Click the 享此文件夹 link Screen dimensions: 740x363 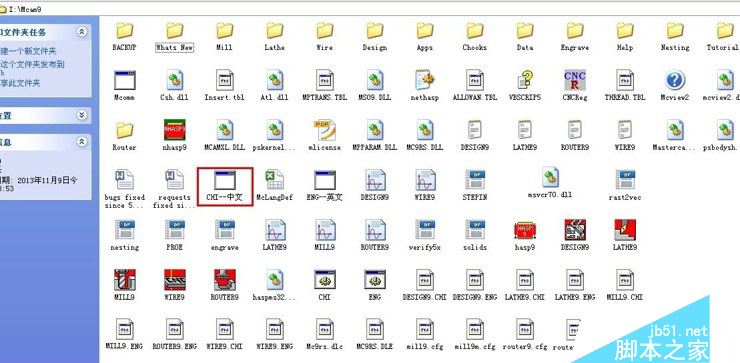(20, 83)
